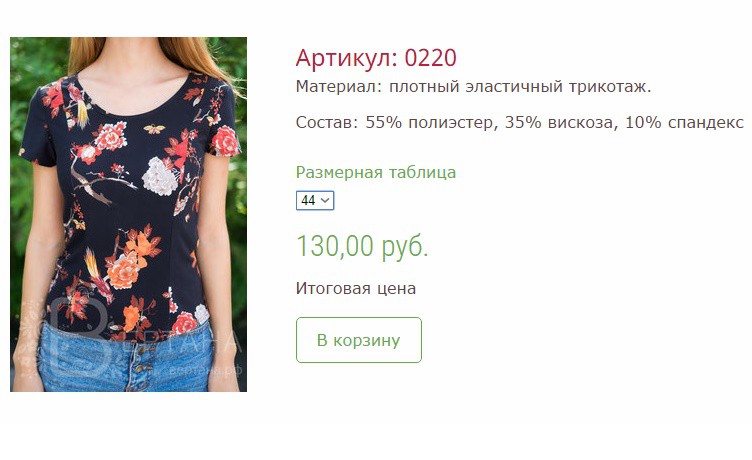Add item with В корзину button
The image size is (752, 460).
(x=359, y=340)
